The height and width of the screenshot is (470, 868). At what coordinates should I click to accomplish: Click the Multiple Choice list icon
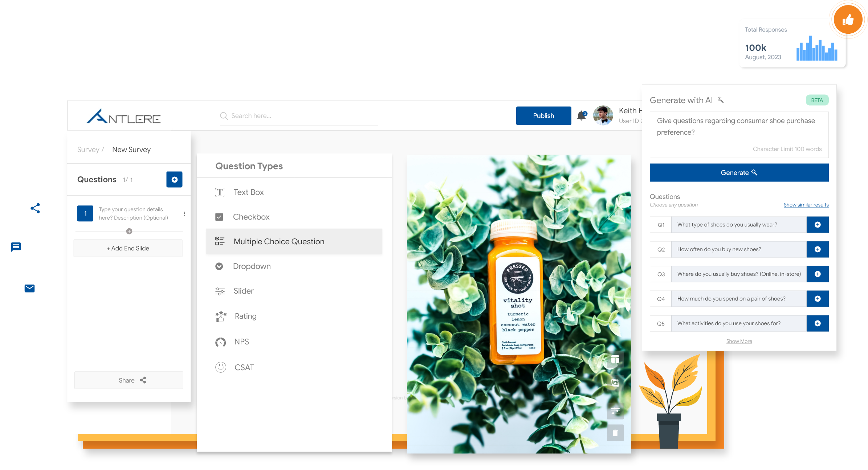[x=220, y=241]
